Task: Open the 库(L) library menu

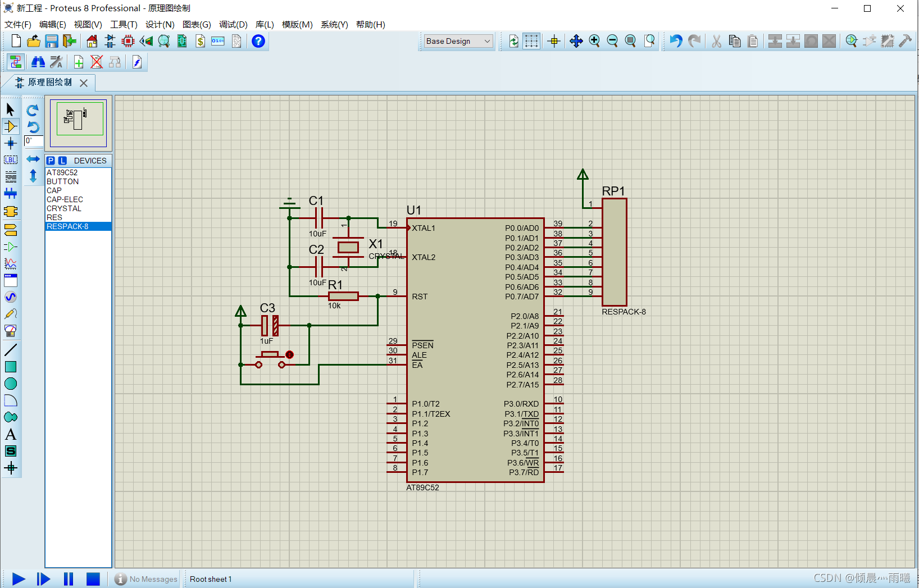Action: click(265, 25)
